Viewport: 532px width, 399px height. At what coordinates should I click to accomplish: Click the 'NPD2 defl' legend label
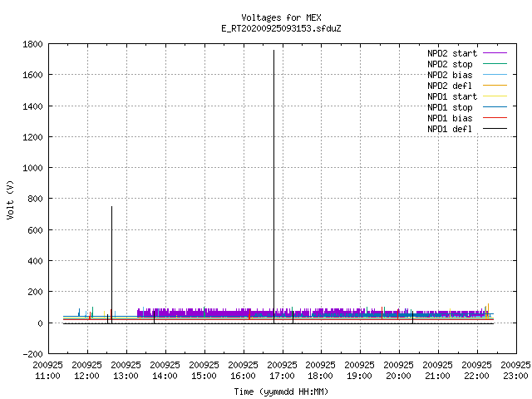(450, 86)
